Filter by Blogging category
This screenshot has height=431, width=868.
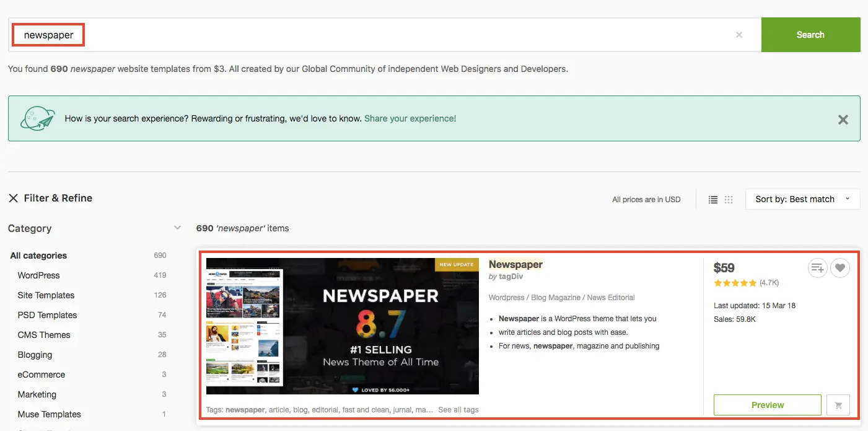click(x=35, y=355)
